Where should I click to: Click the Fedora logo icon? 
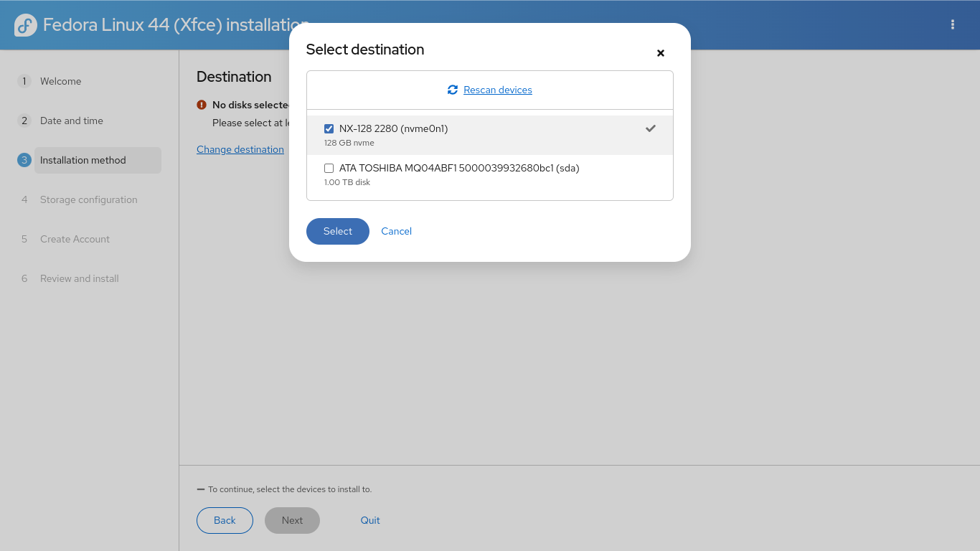26,25
